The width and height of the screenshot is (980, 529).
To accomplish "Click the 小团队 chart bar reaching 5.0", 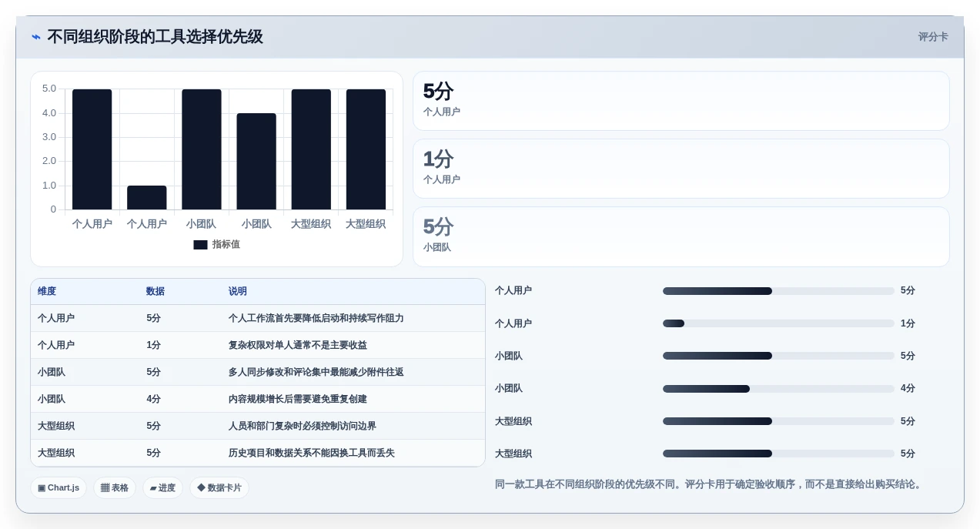I will tap(202, 149).
